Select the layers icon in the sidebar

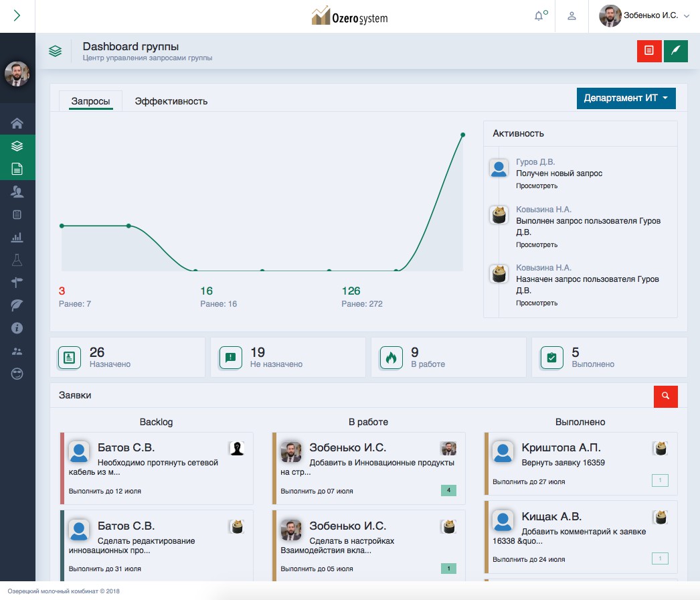click(x=17, y=146)
